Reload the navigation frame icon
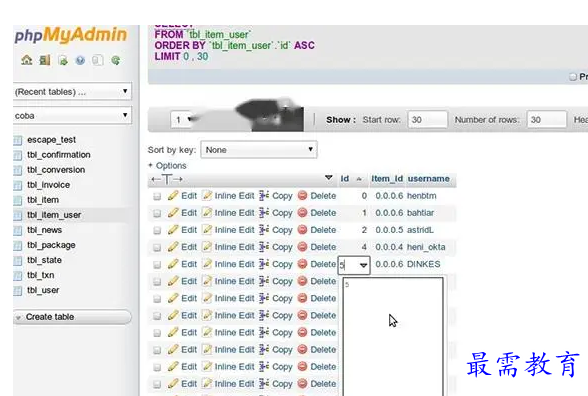This screenshot has height=396, width=588. tap(116, 60)
